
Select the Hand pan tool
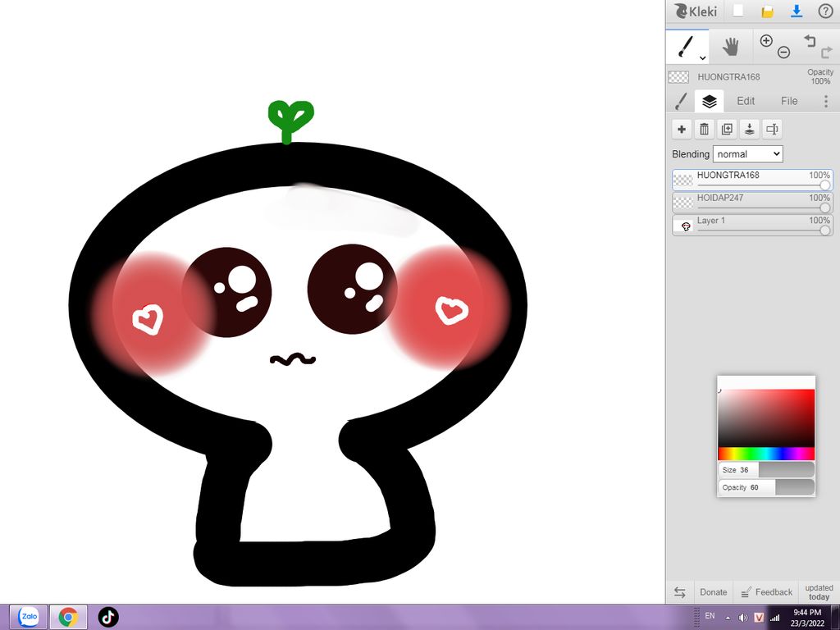click(730, 47)
